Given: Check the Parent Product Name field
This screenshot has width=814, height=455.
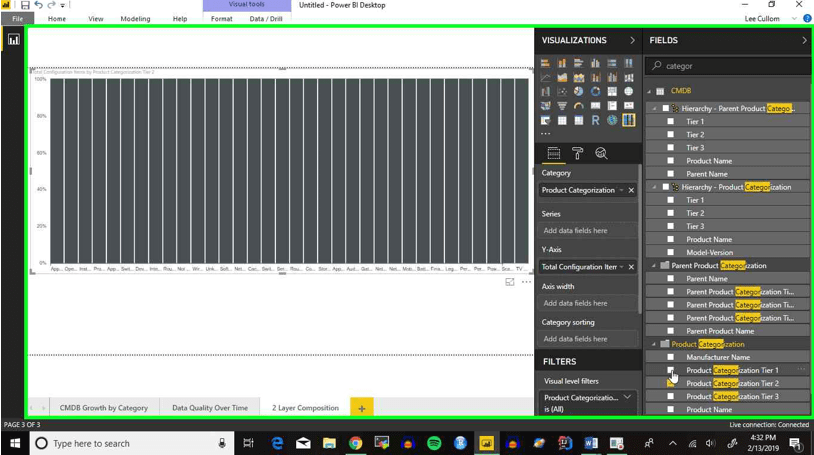Looking at the screenshot, I should [670, 331].
